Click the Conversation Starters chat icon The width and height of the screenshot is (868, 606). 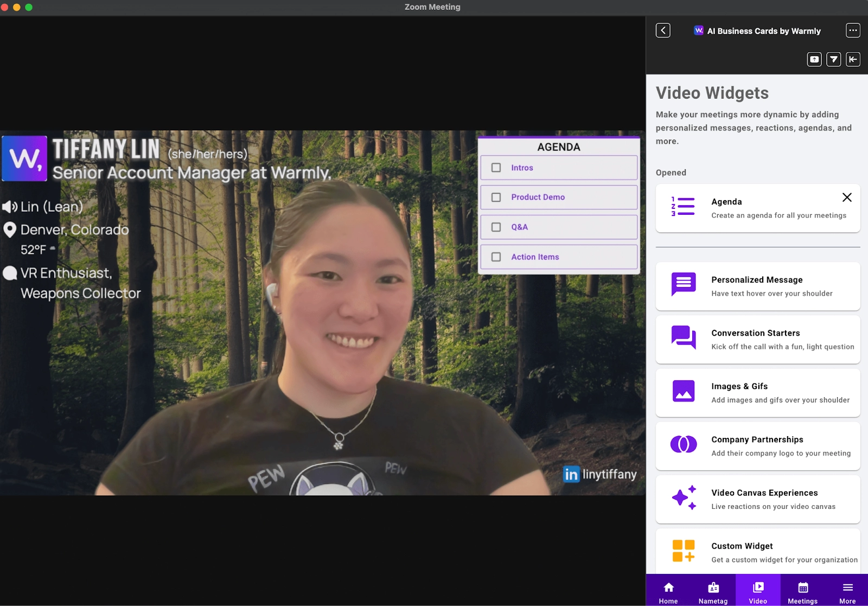pos(684,337)
